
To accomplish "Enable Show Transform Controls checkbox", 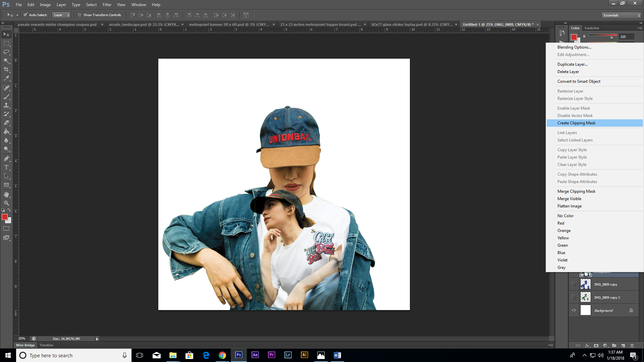I will click(x=79, y=15).
